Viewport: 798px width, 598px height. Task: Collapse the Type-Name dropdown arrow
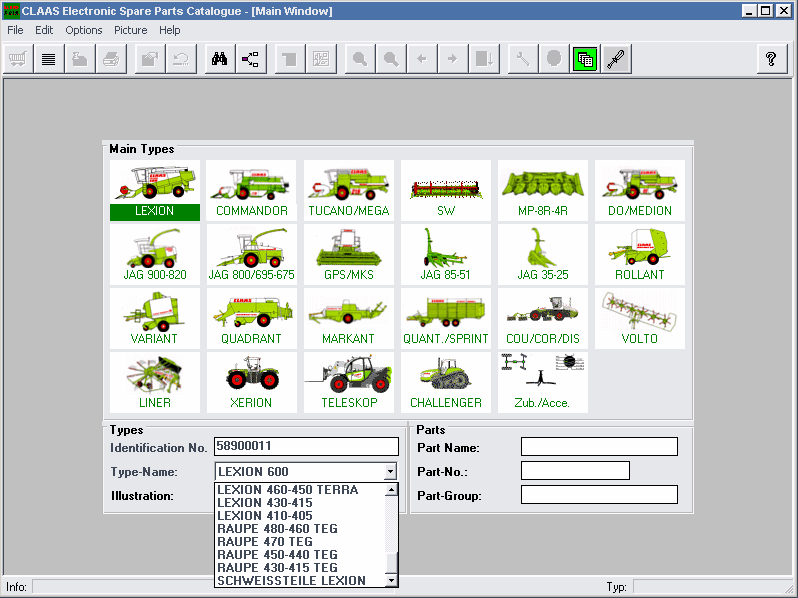390,472
